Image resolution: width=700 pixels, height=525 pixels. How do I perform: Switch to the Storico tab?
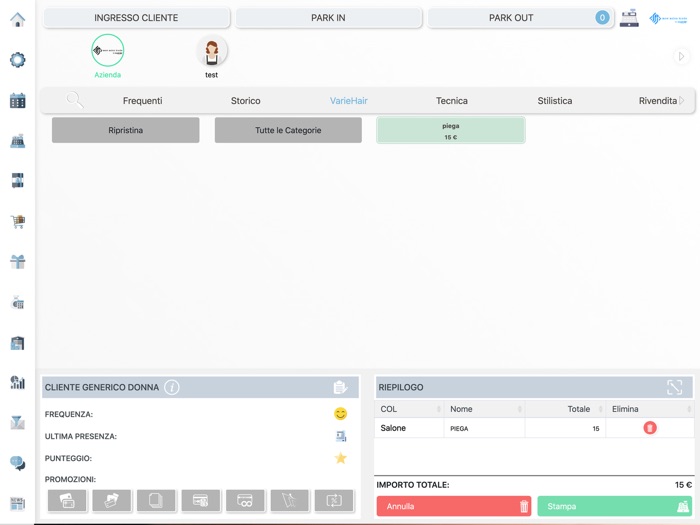(245, 101)
